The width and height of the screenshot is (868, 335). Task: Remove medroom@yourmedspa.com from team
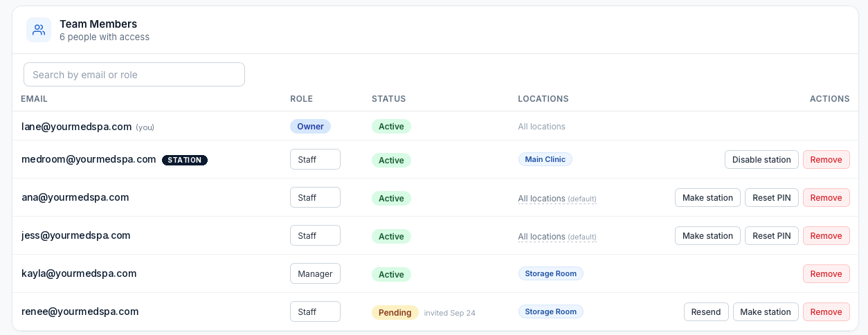pyautogui.click(x=826, y=160)
